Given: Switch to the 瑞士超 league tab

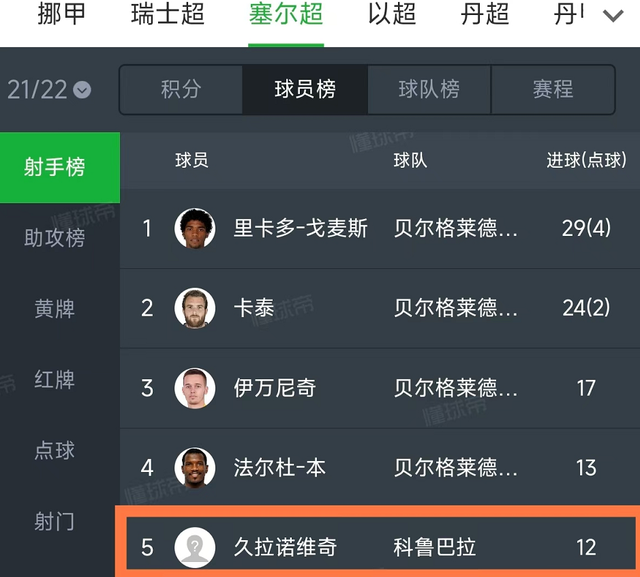Looking at the screenshot, I should [168, 15].
